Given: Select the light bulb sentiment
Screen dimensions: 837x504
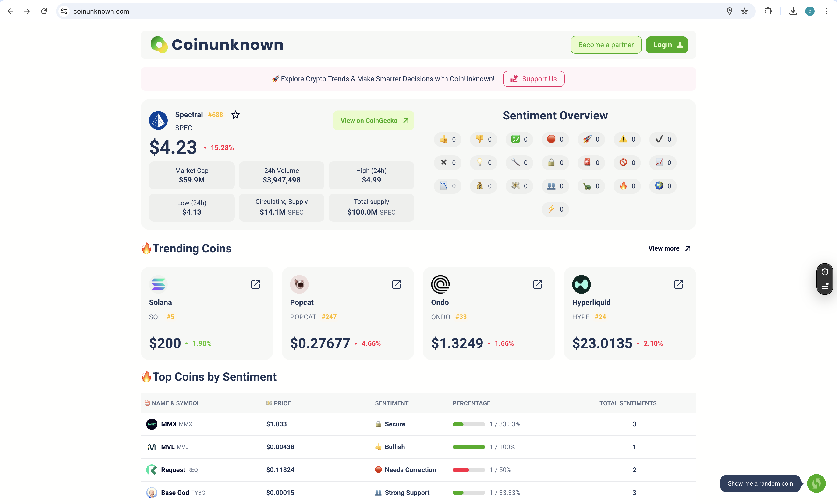Looking at the screenshot, I should tap(483, 163).
